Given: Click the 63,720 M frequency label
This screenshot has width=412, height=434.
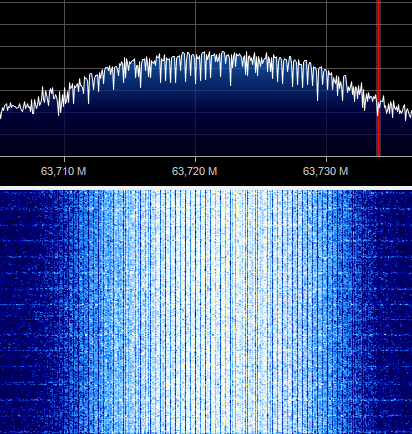Looking at the screenshot, I should (195, 171).
